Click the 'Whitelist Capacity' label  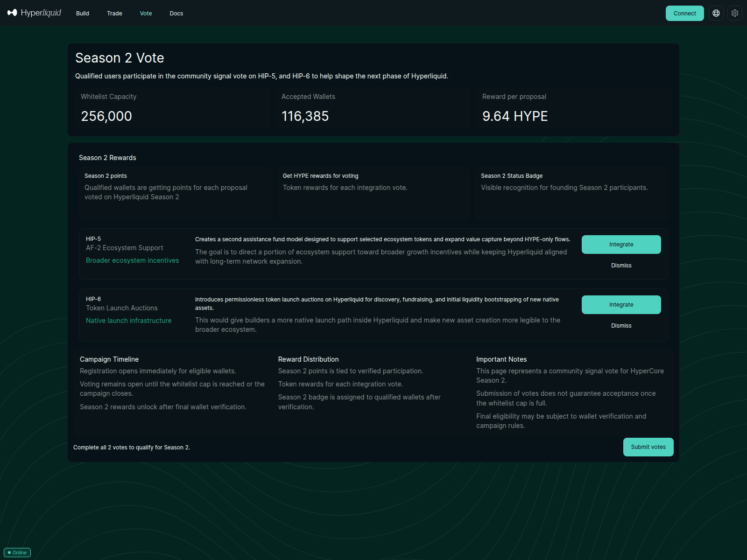pos(109,97)
